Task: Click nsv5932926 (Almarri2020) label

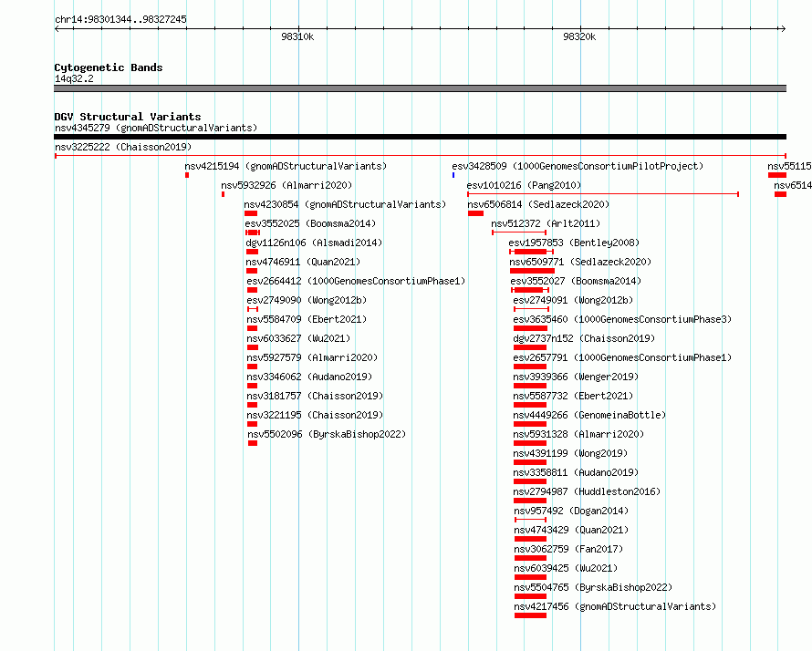Action: 286,185
